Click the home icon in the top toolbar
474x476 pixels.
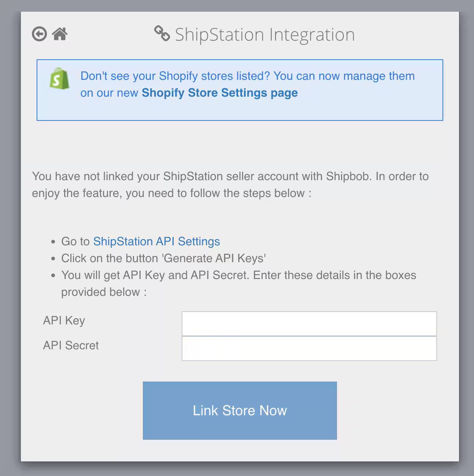[60, 34]
